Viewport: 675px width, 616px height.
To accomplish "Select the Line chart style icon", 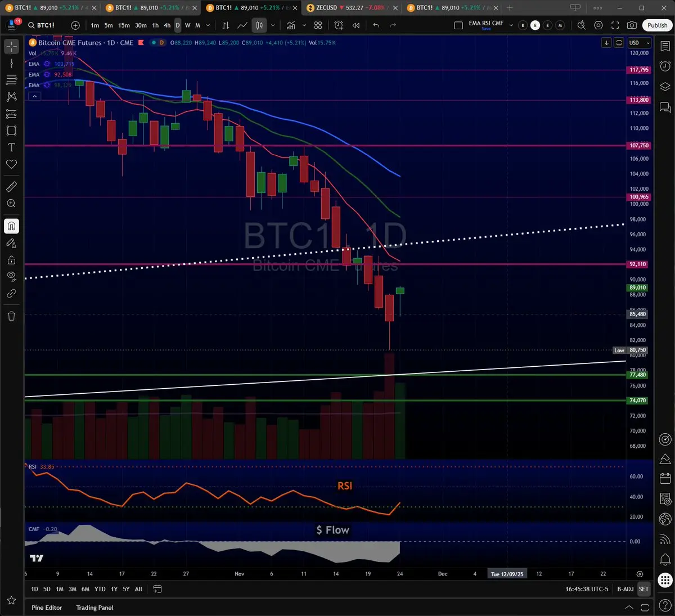I will pos(242,25).
